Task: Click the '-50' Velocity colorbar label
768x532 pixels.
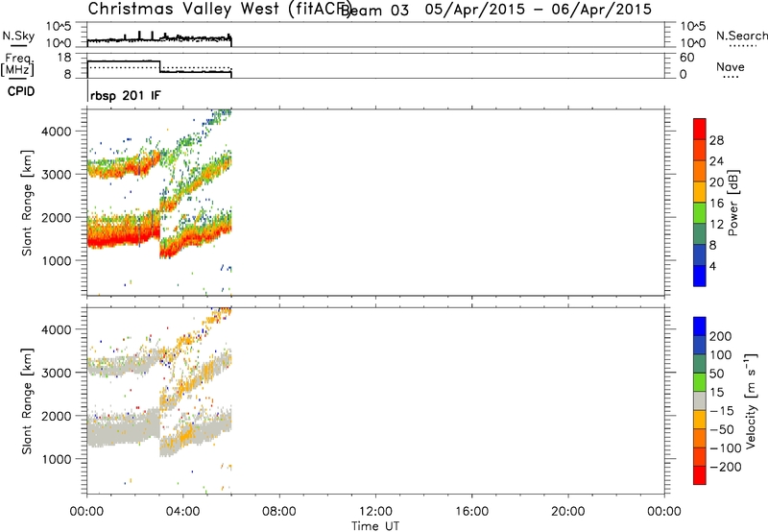Action: tap(722, 429)
